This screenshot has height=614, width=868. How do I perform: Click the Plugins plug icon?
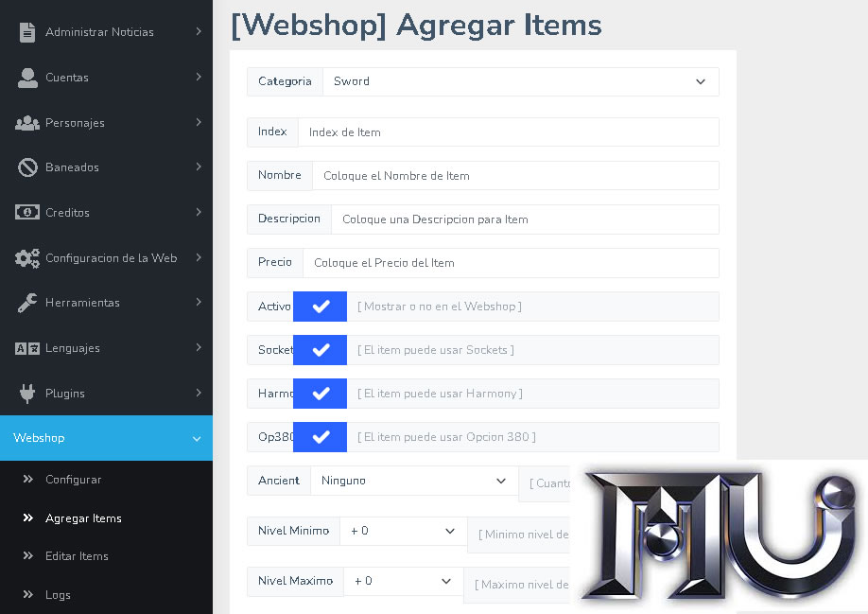click(x=27, y=394)
